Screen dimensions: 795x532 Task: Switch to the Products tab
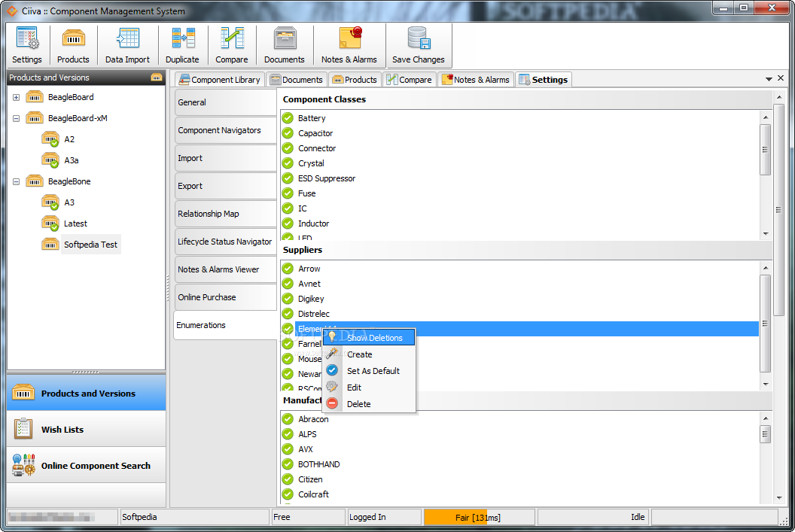[355, 80]
